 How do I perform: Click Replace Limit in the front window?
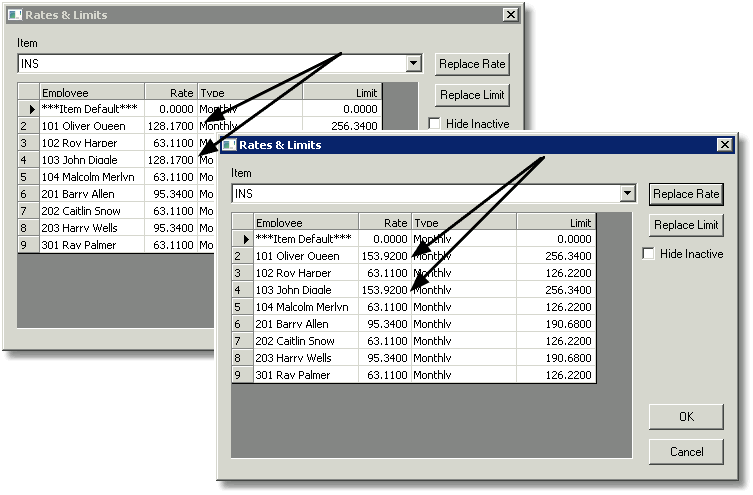pos(686,225)
